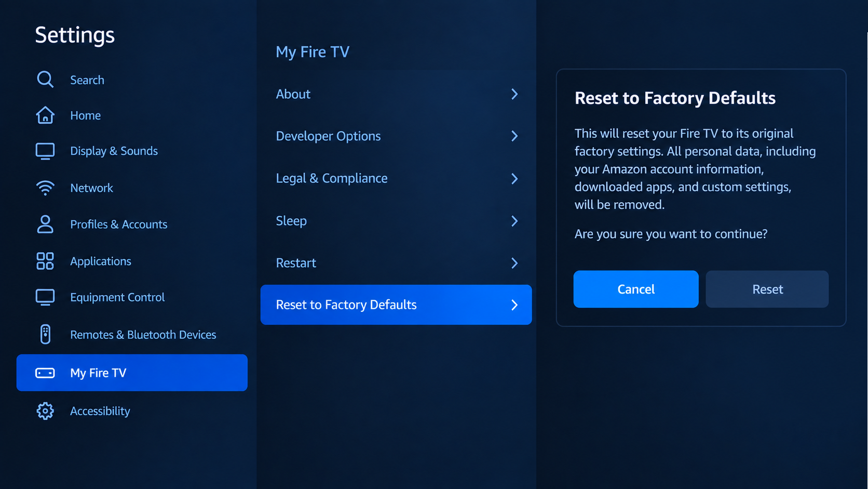Go to Home in settings

pos(86,115)
